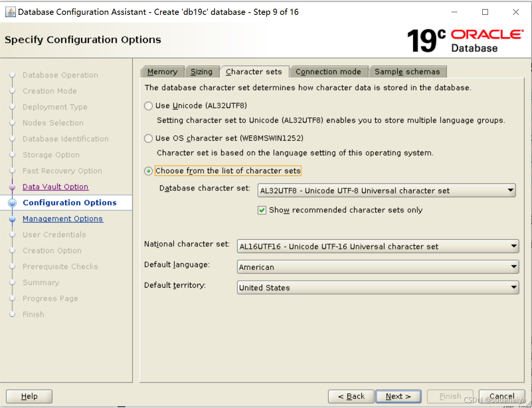
Task: Click the Summary step label
Action: (x=41, y=282)
